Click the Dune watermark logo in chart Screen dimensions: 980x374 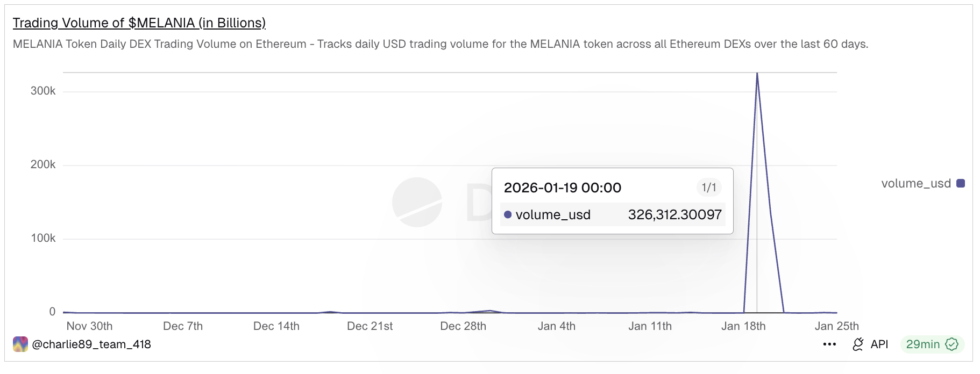coord(417,202)
